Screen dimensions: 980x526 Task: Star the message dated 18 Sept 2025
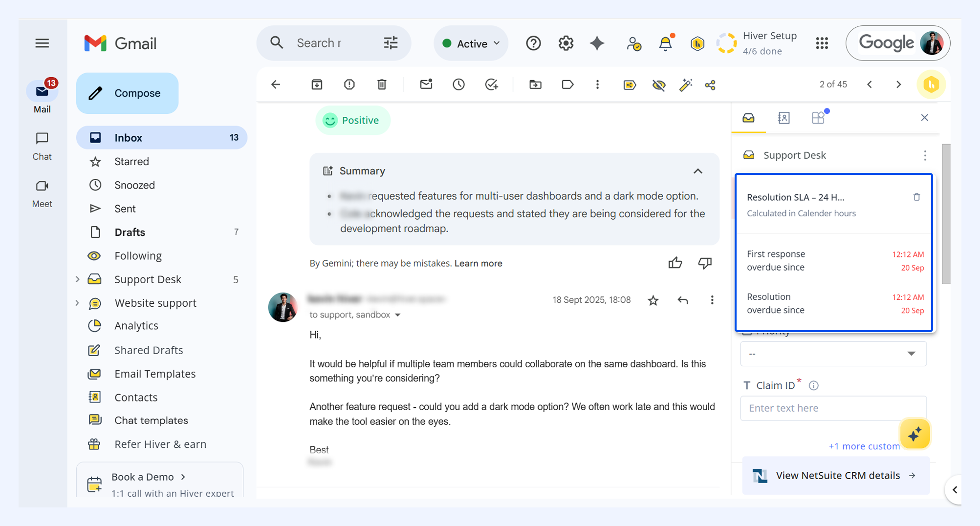[653, 300]
